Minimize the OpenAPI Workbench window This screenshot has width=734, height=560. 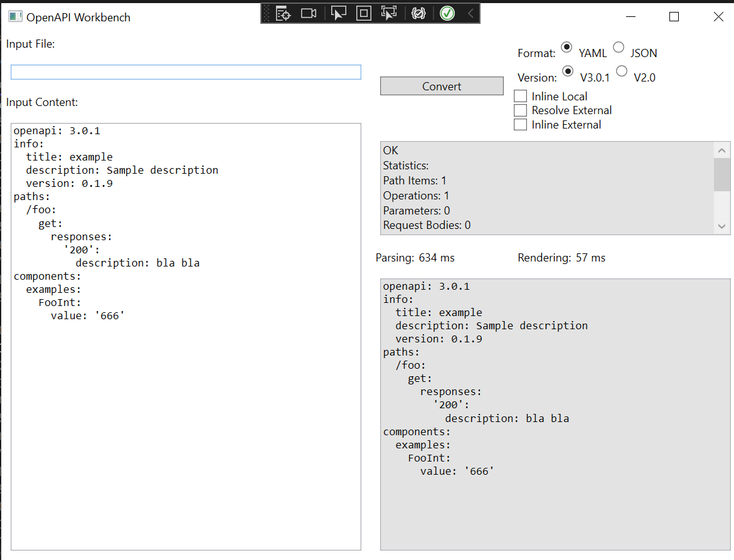(x=630, y=17)
